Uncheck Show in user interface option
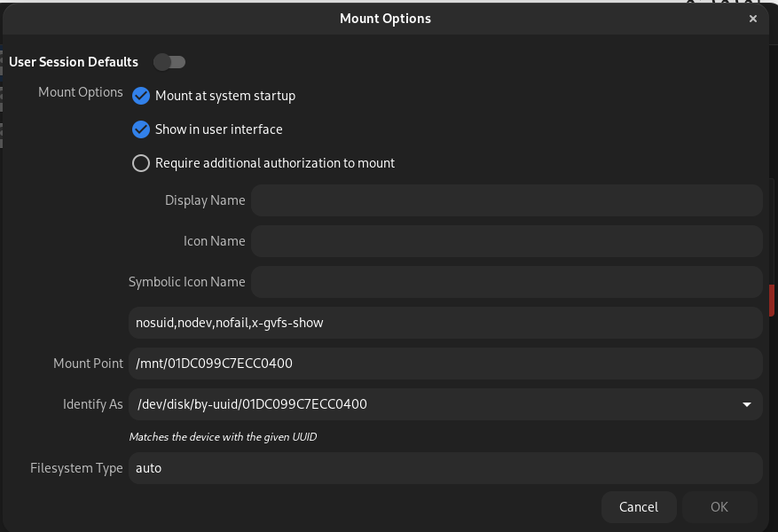The height and width of the screenshot is (532, 778). click(x=141, y=129)
